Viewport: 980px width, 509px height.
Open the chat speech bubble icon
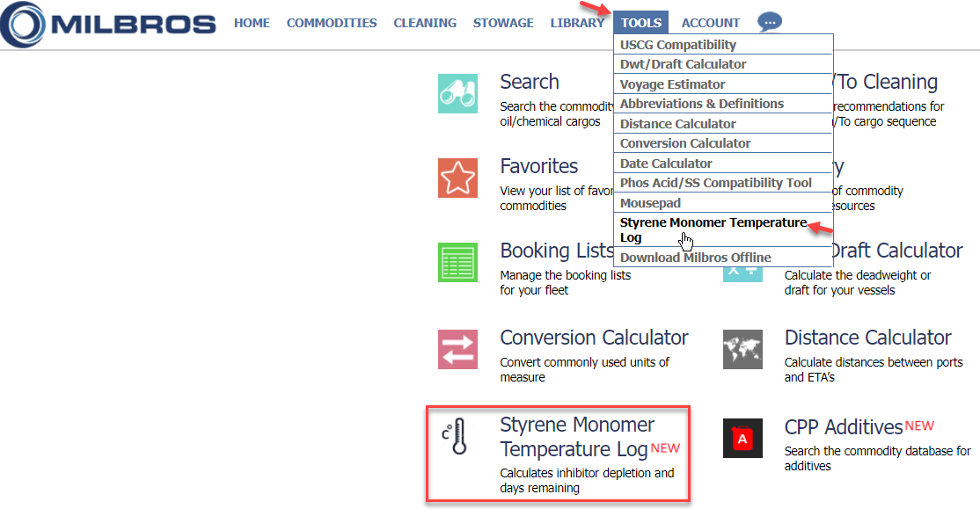(769, 23)
